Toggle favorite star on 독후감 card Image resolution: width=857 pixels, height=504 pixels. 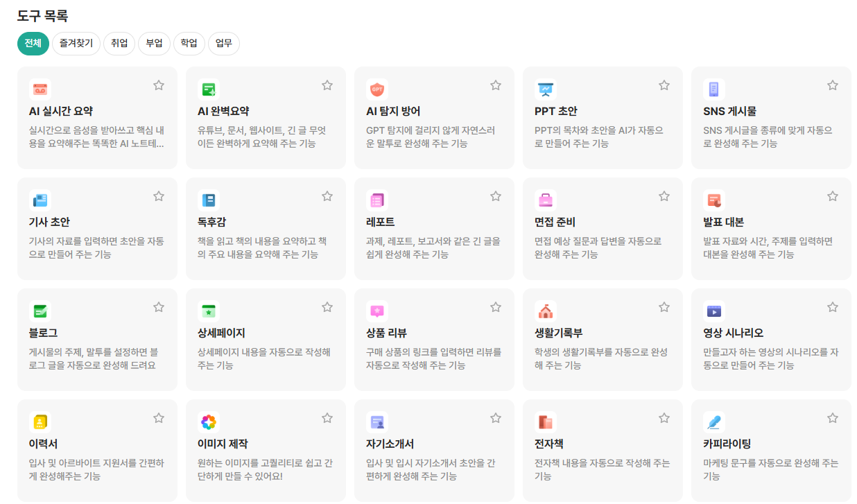(327, 196)
